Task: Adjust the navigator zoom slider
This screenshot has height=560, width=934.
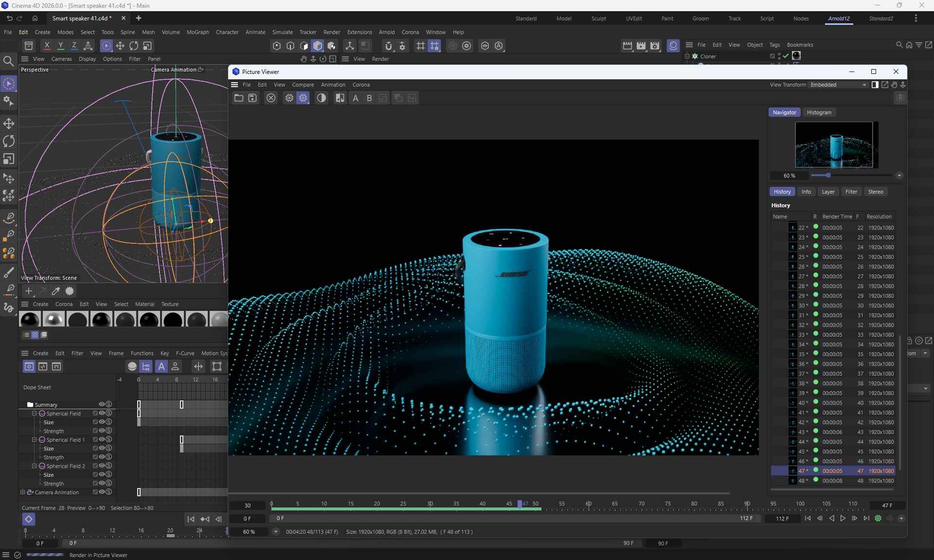Action: [828, 175]
